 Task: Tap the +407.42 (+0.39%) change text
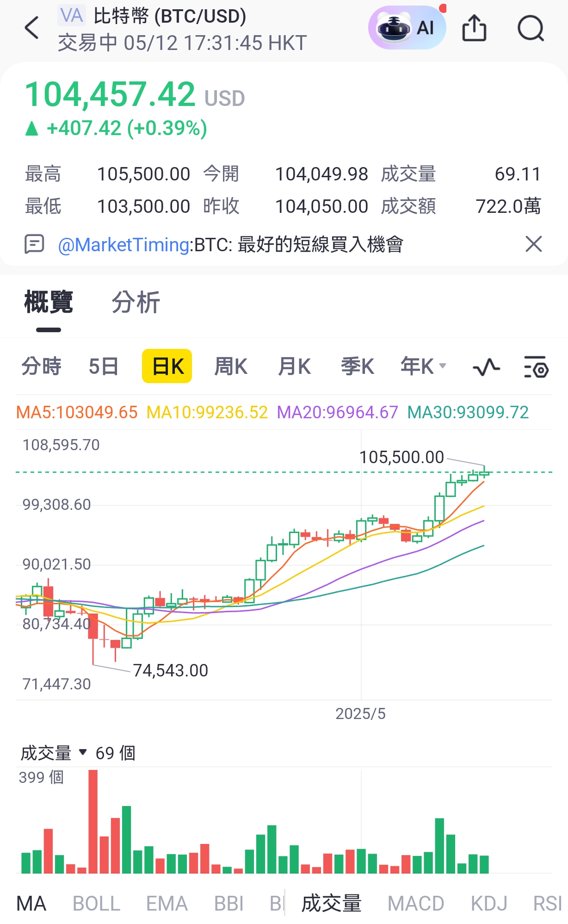pos(127,128)
